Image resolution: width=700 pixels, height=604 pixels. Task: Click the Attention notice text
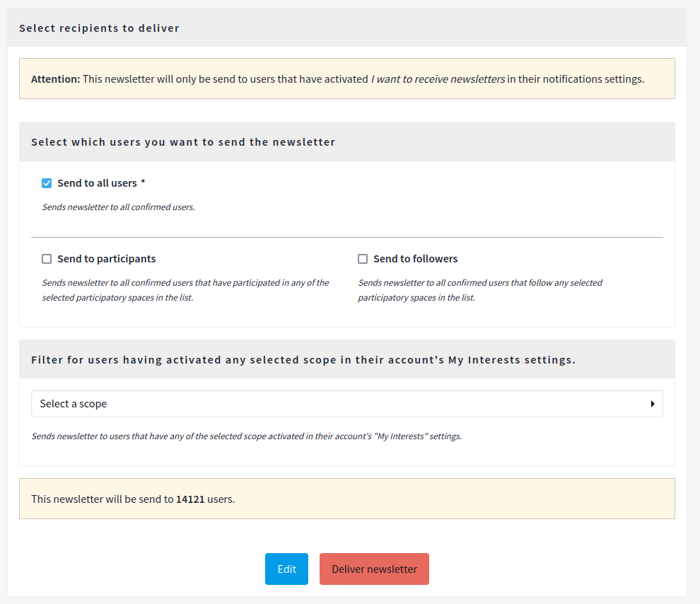point(338,79)
